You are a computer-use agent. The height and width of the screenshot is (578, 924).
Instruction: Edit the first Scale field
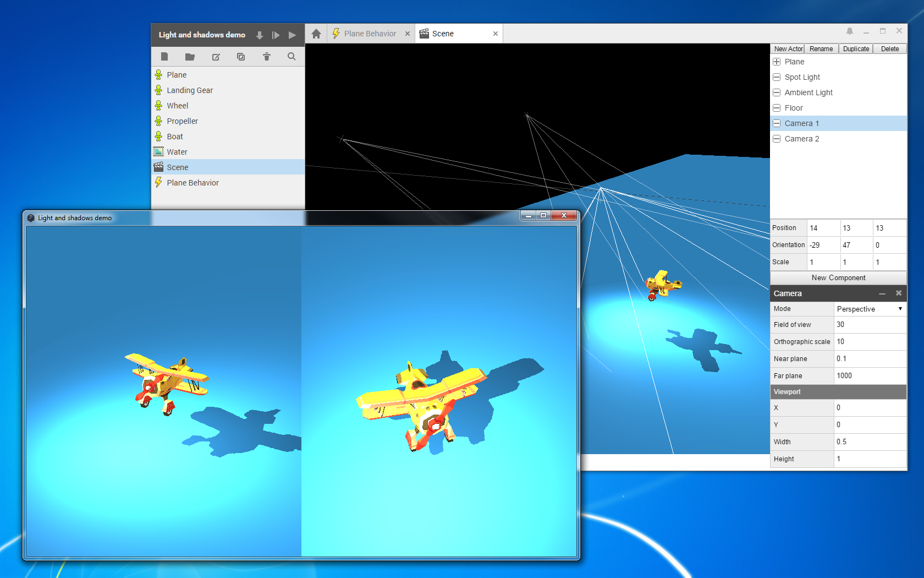point(823,262)
